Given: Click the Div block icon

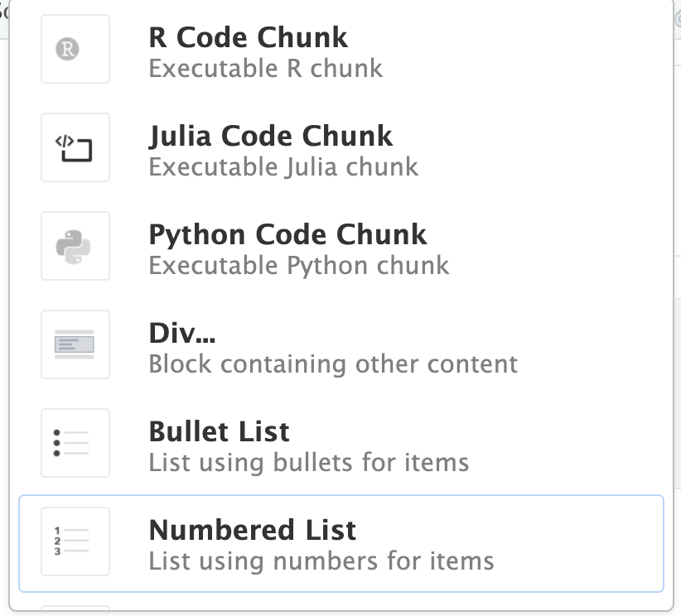Looking at the screenshot, I should [75, 344].
